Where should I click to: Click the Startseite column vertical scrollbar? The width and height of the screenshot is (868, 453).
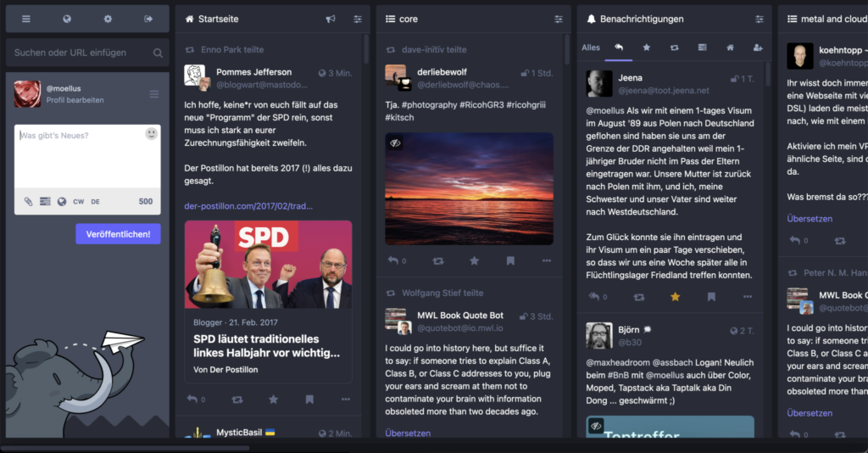pos(366,50)
